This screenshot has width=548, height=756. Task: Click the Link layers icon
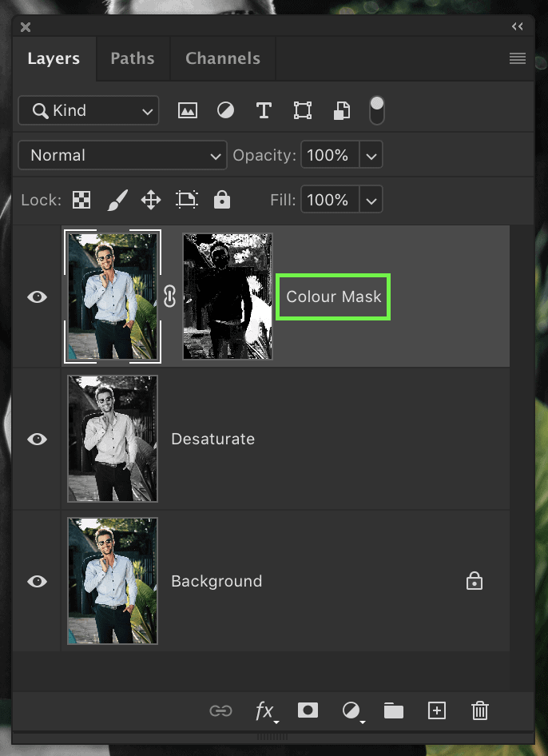[x=220, y=711]
